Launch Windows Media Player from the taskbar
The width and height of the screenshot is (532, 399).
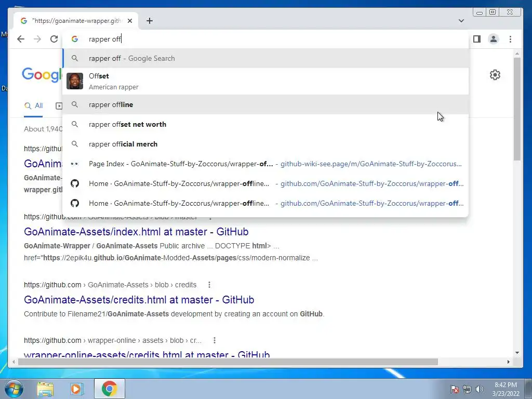(x=77, y=389)
